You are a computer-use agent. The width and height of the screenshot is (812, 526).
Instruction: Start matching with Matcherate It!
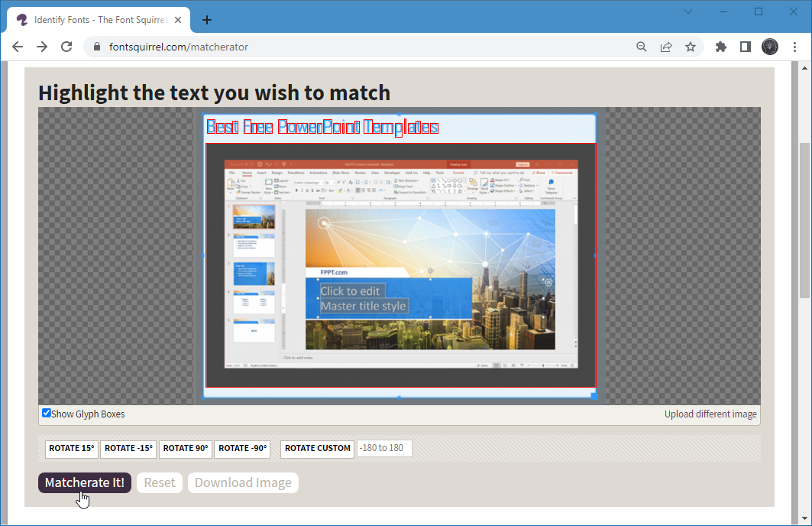pos(85,482)
